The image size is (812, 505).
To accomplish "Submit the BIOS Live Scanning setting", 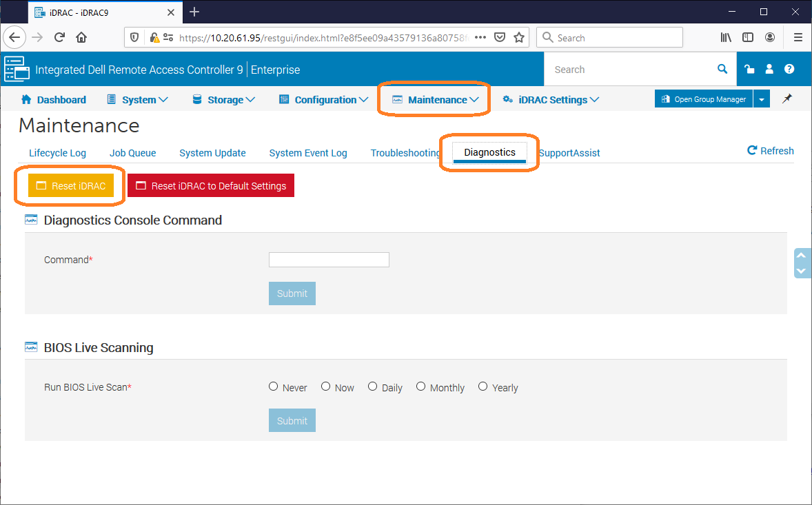I will 292,421.
